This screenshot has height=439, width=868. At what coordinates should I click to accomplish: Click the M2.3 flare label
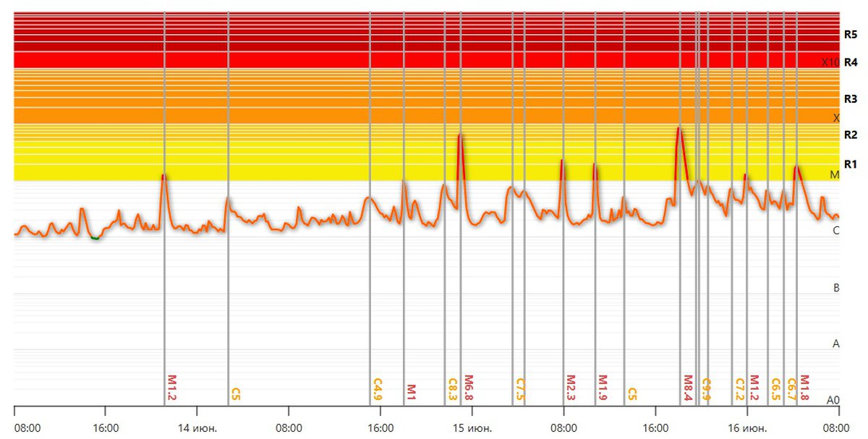pos(570,388)
